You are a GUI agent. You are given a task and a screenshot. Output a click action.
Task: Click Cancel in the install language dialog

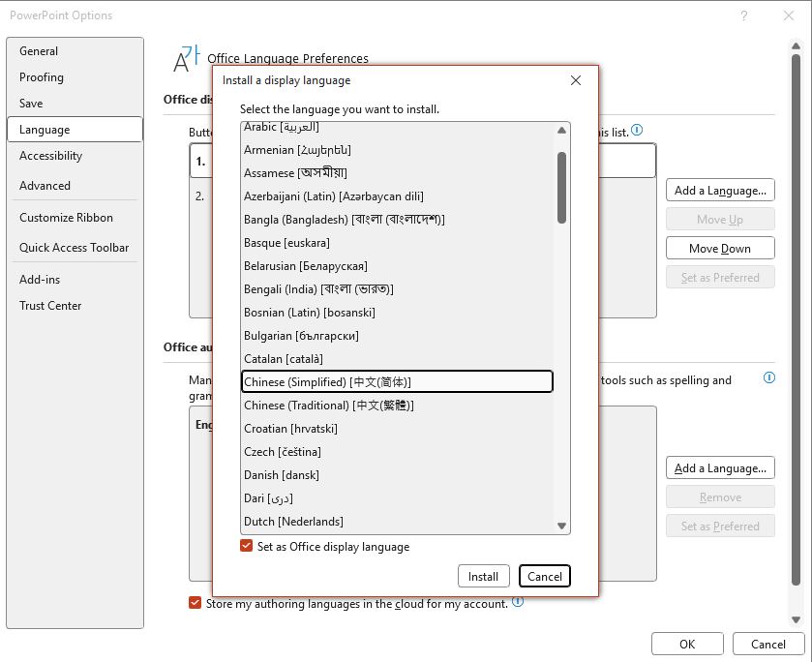(544, 576)
